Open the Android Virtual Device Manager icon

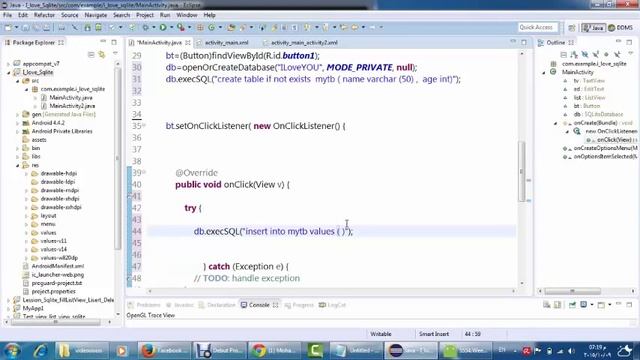[x=98, y=27]
